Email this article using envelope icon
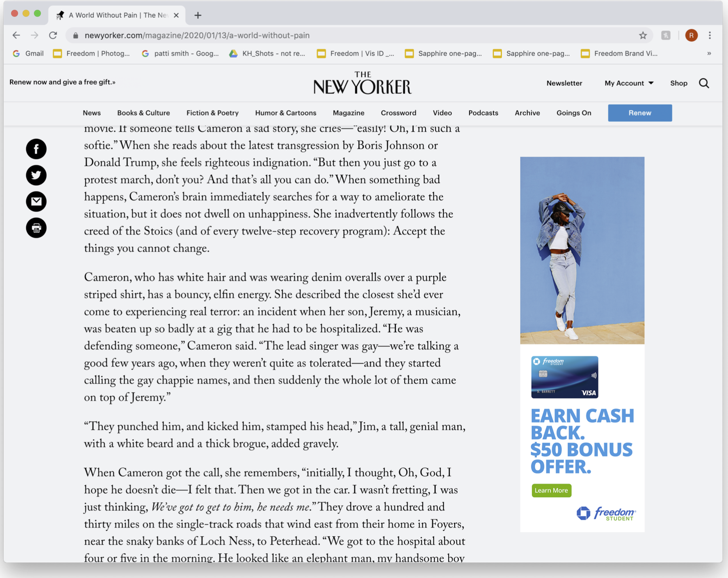Viewport: 728px width, 578px height. (x=36, y=202)
